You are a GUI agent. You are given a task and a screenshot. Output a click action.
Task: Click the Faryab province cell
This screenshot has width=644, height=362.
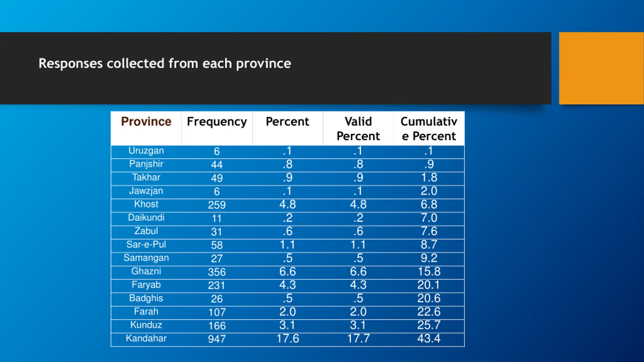click(146, 285)
